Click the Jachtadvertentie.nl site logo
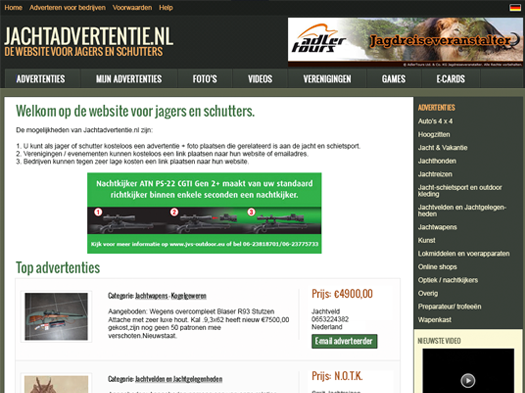The height and width of the screenshot is (393, 525). pyautogui.click(x=88, y=42)
